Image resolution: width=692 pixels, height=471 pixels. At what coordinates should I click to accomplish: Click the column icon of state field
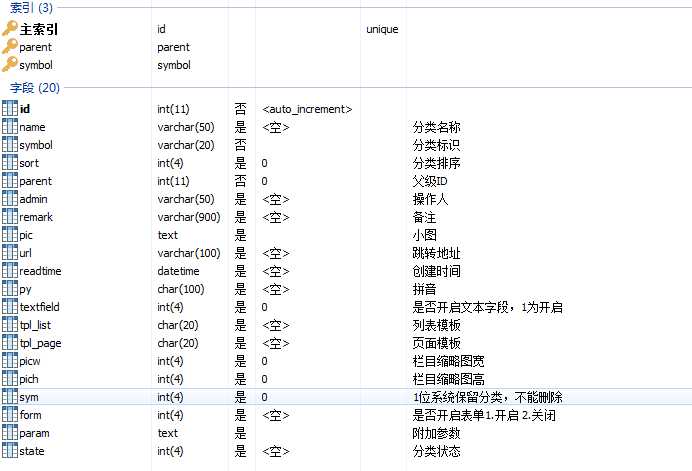pos(10,451)
